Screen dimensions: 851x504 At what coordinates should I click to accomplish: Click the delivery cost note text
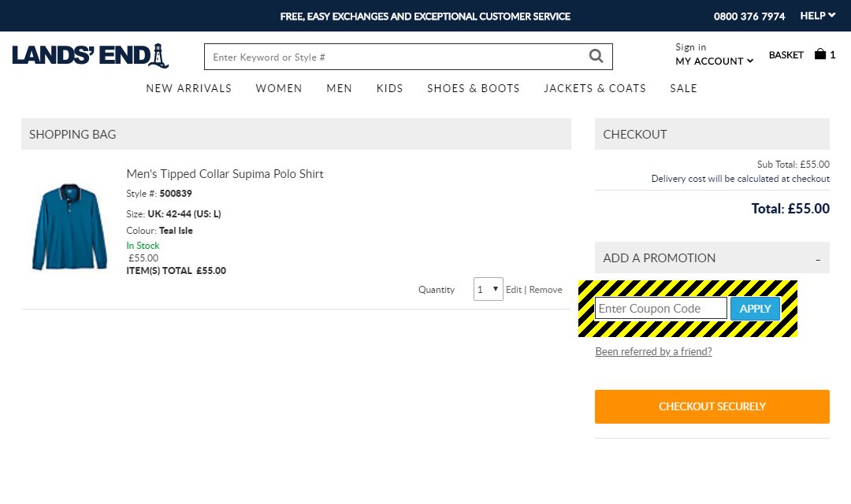(740, 179)
